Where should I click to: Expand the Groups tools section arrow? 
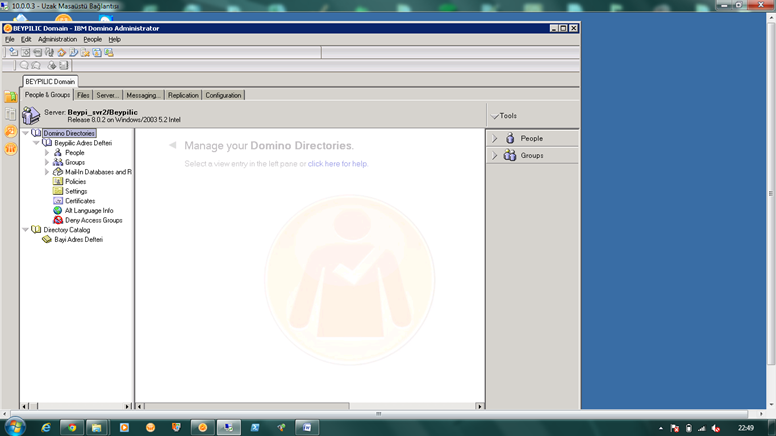coord(494,155)
